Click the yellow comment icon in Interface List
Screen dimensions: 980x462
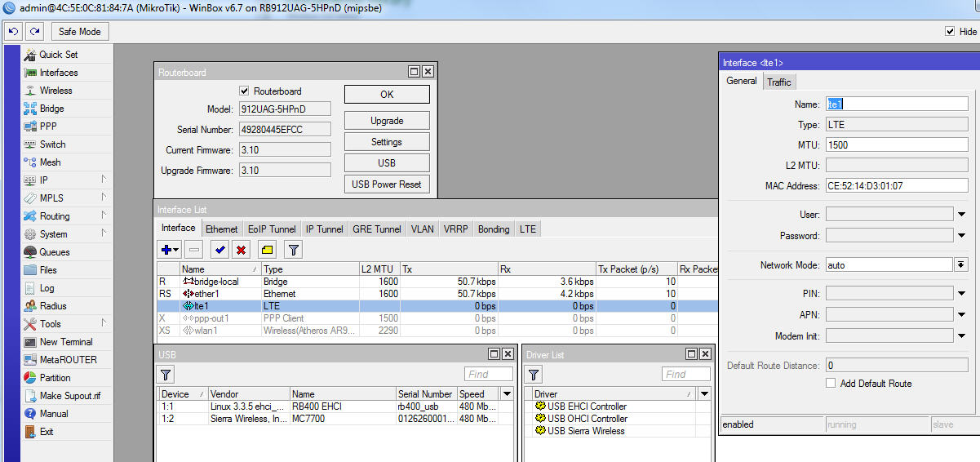point(267,250)
